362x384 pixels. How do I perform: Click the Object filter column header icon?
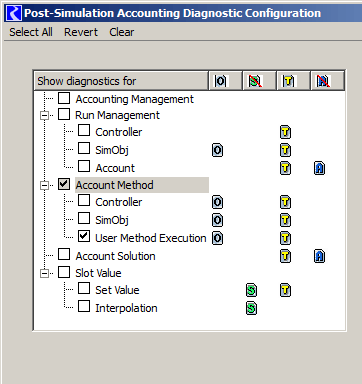[x=220, y=81]
